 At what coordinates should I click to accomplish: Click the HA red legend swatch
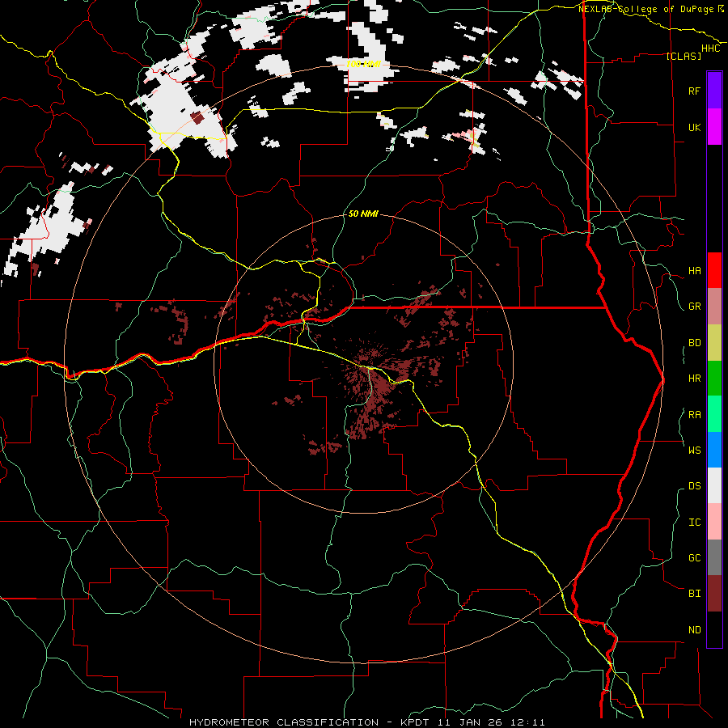[714, 270]
